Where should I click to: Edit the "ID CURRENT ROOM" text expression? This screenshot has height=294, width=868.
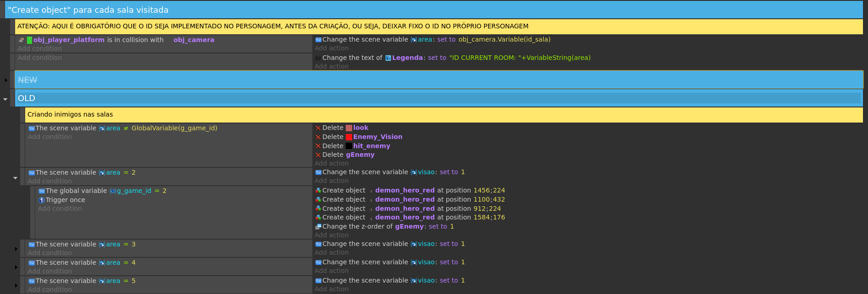[x=520, y=58]
